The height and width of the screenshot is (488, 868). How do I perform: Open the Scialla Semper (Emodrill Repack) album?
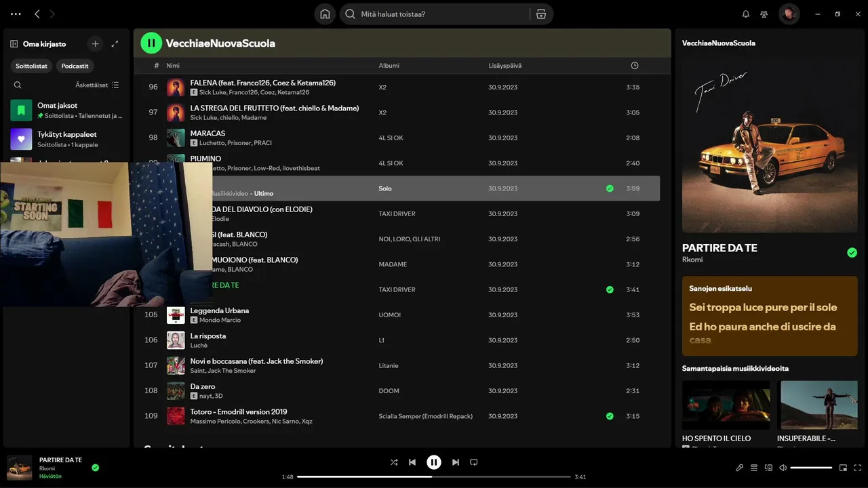point(425,416)
